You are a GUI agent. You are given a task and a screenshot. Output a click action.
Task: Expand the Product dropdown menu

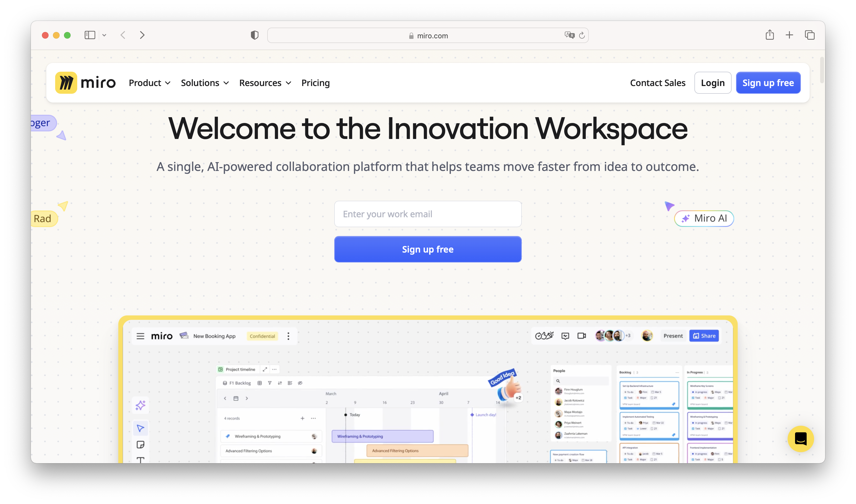[x=149, y=83]
